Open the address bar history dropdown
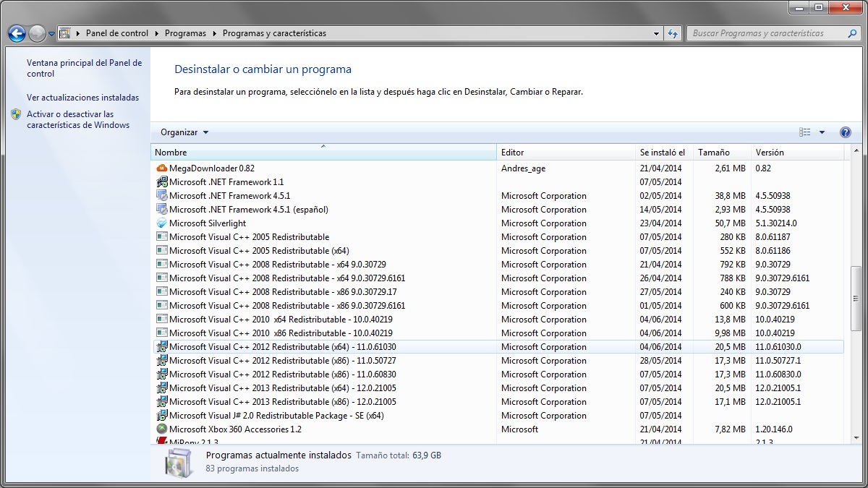The image size is (868, 488). pos(656,33)
